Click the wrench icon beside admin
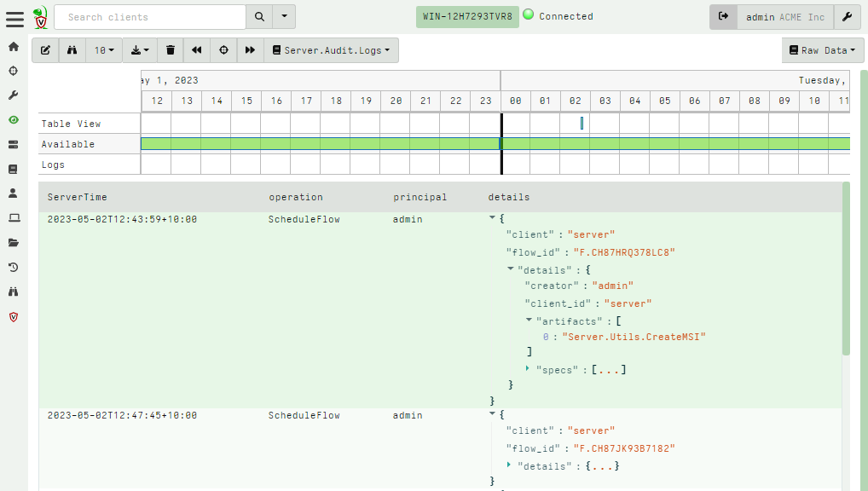 point(847,16)
